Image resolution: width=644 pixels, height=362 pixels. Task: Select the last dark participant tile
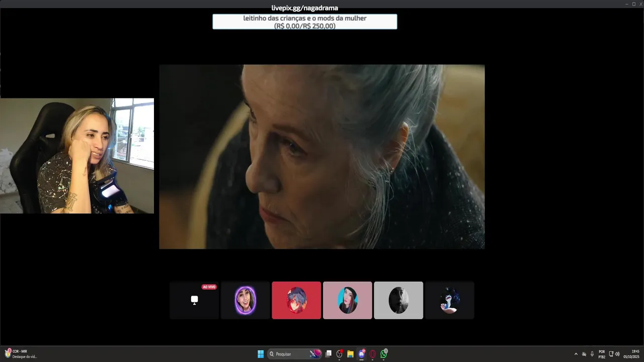[449, 300]
